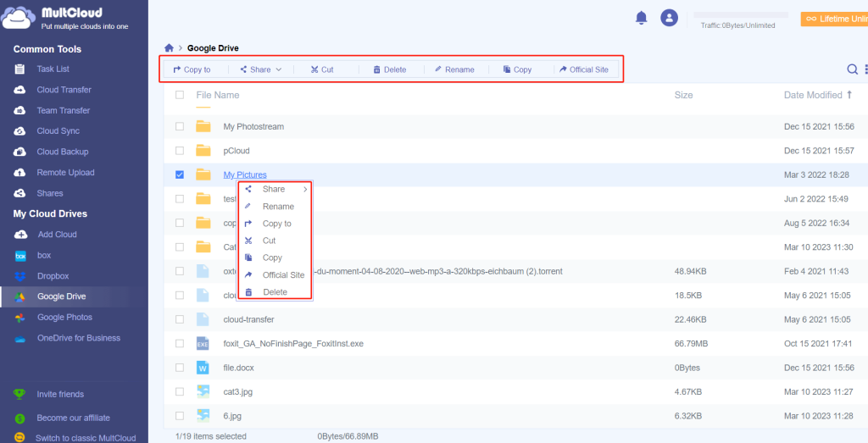Open the My Photostream folder
The width and height of the screenshot is (868, 443).
pos(253,127)
